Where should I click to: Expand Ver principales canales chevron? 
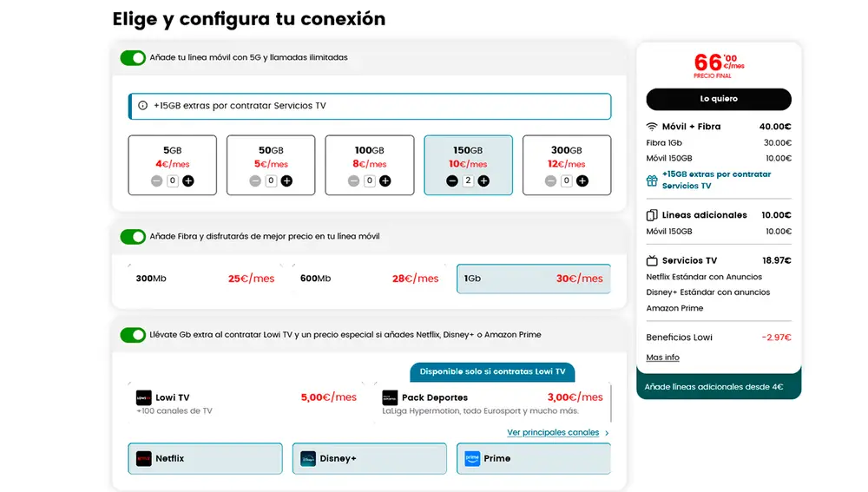[607, 432]
